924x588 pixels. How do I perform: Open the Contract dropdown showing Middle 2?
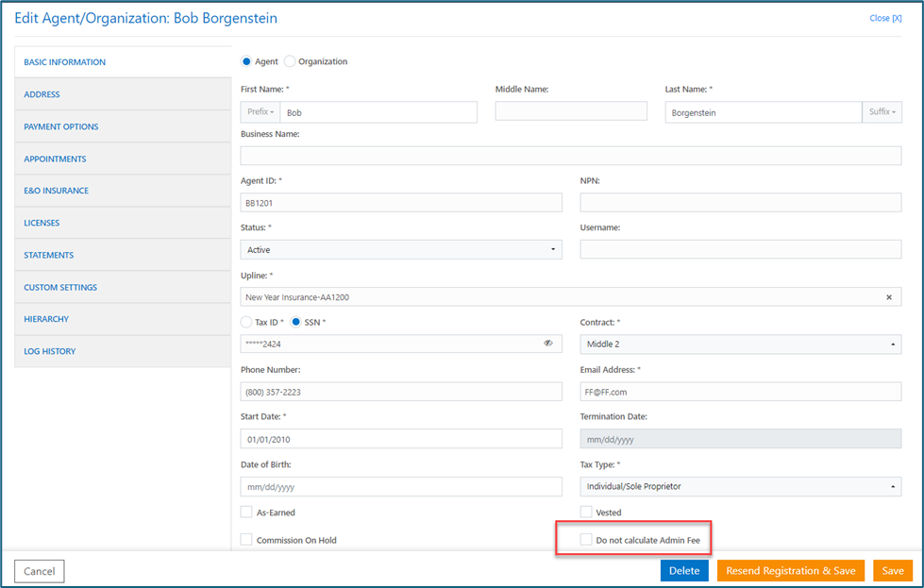(741, 344)
